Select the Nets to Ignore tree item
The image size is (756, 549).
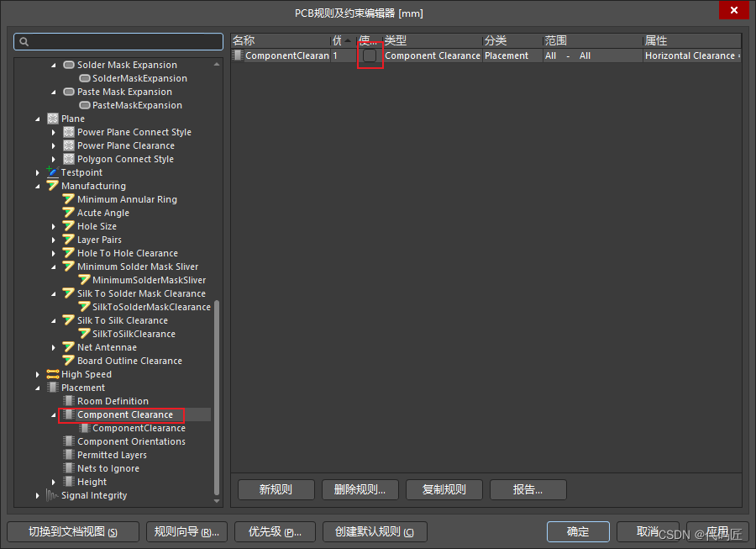(x=108, y=468)
